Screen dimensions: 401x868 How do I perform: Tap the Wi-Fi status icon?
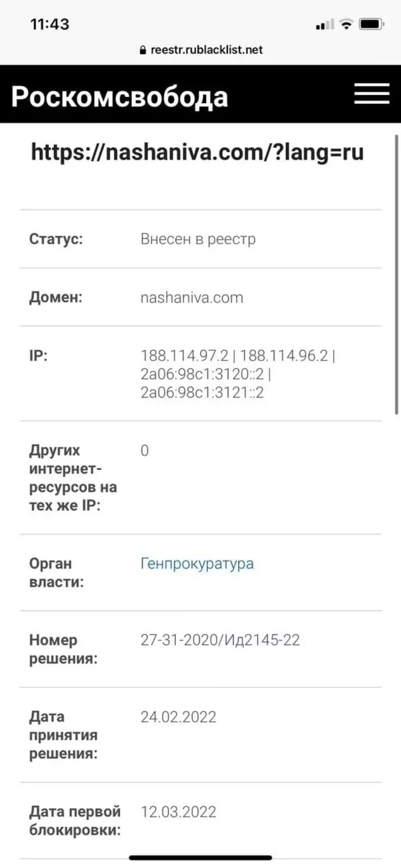click(x=346, y=24)
